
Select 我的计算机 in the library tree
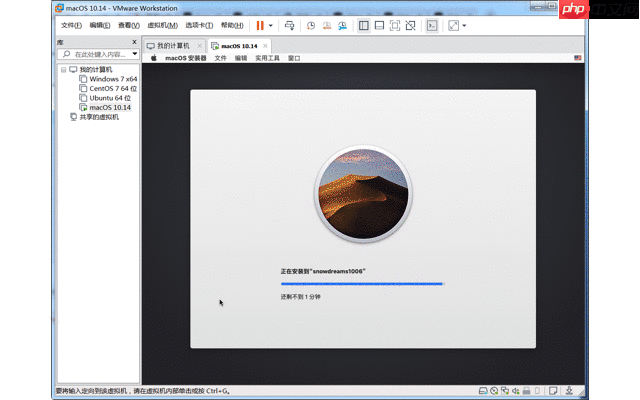tap(96, 70)
